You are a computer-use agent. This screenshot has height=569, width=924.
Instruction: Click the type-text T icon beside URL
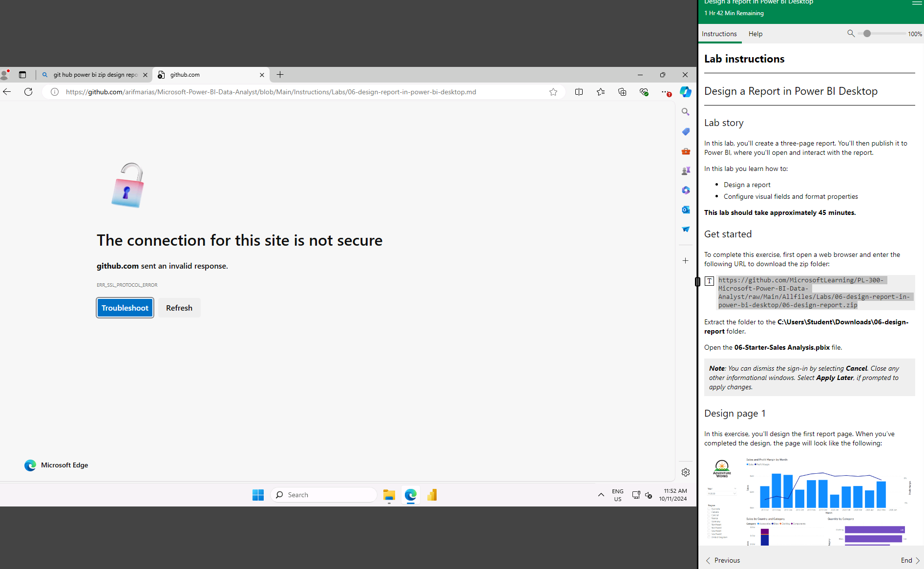point(710,281)
